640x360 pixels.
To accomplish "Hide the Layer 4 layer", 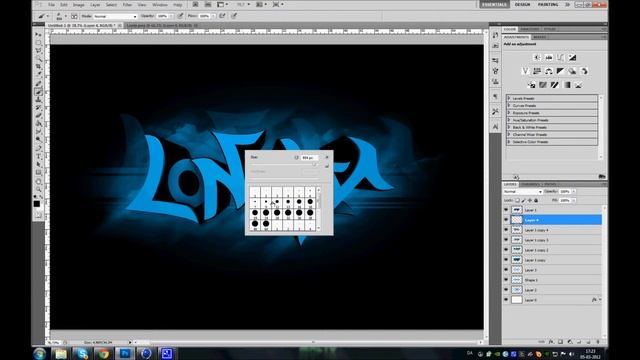I will click(x=506, y=220).
